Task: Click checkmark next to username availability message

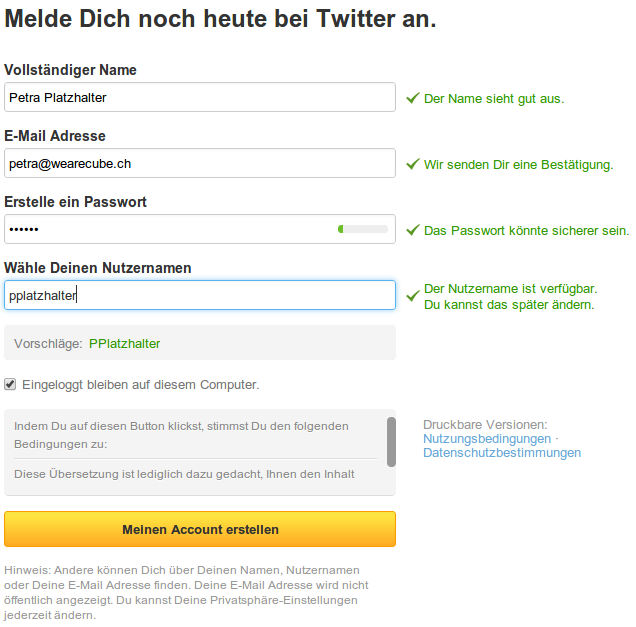Action: click(x=412, y=296)
